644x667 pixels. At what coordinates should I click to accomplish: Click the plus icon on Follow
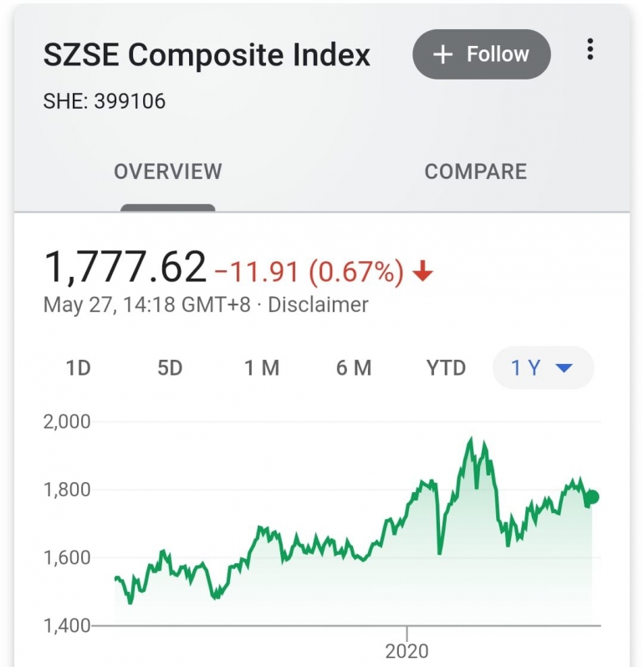click(x=442, y=54)
